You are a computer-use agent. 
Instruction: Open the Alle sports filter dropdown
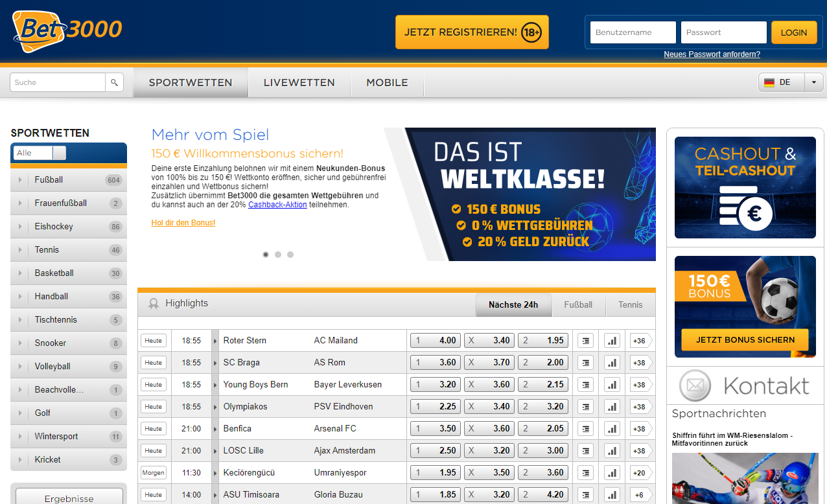[x=40, y=153]
